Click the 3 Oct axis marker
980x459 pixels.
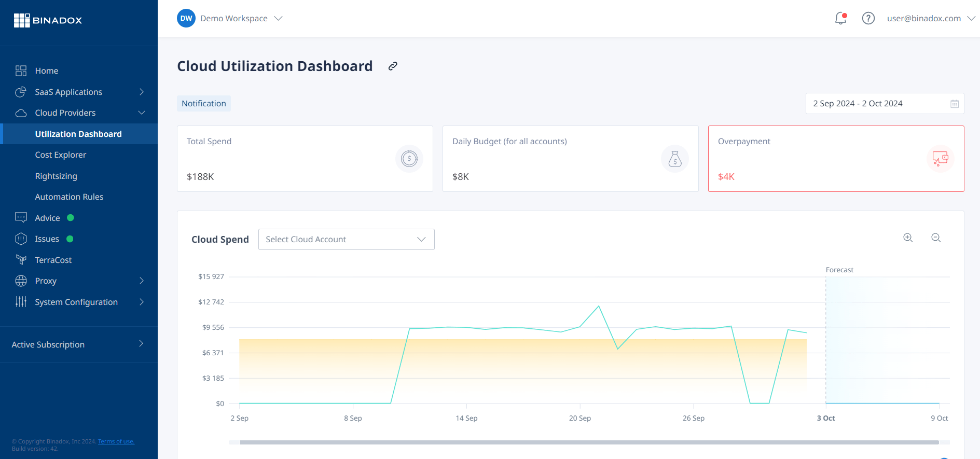coord(826,418)
